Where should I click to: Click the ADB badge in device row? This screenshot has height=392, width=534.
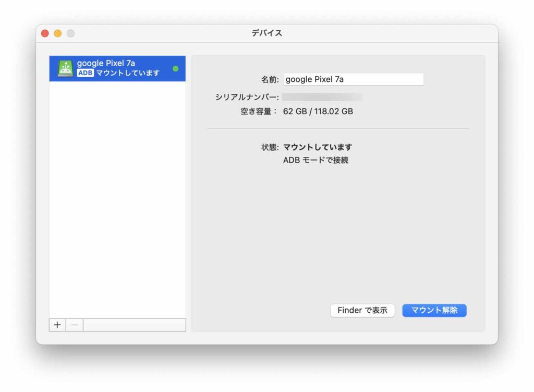85,73
